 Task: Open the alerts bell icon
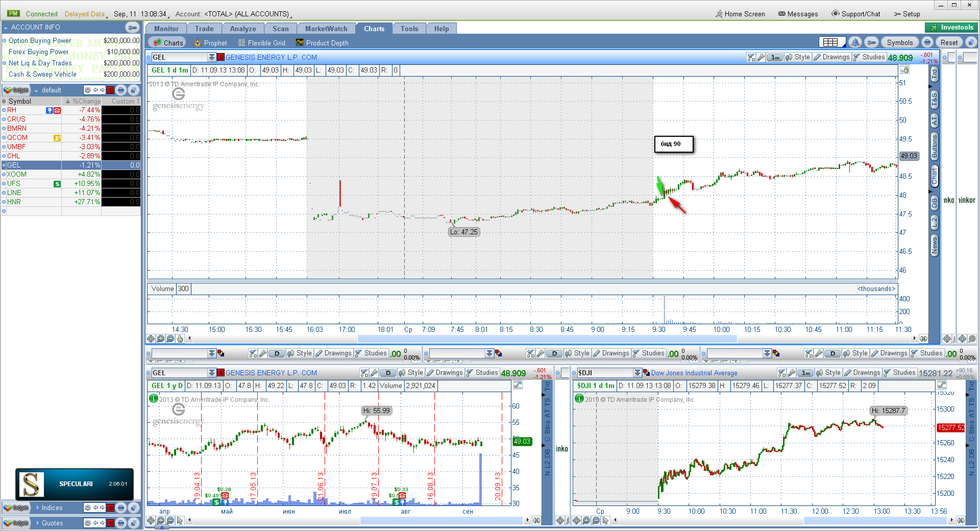click(x=855, y=42)
